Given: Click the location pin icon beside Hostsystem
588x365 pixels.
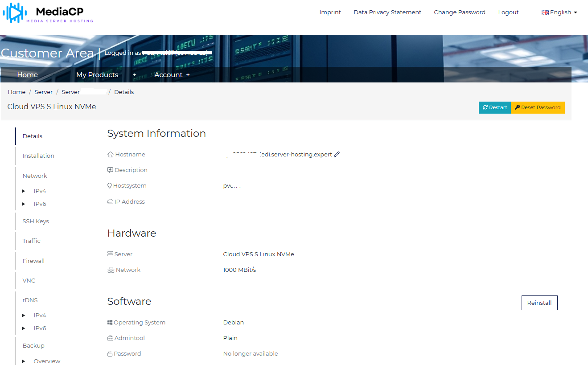Looking at the screenshot, I should (x=110, y=186).
